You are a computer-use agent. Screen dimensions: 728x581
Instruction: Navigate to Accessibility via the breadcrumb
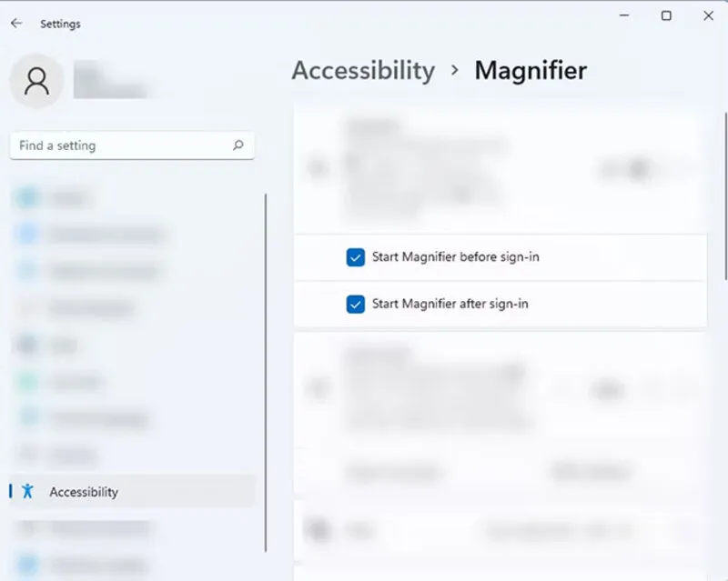[x=363, y=71]
